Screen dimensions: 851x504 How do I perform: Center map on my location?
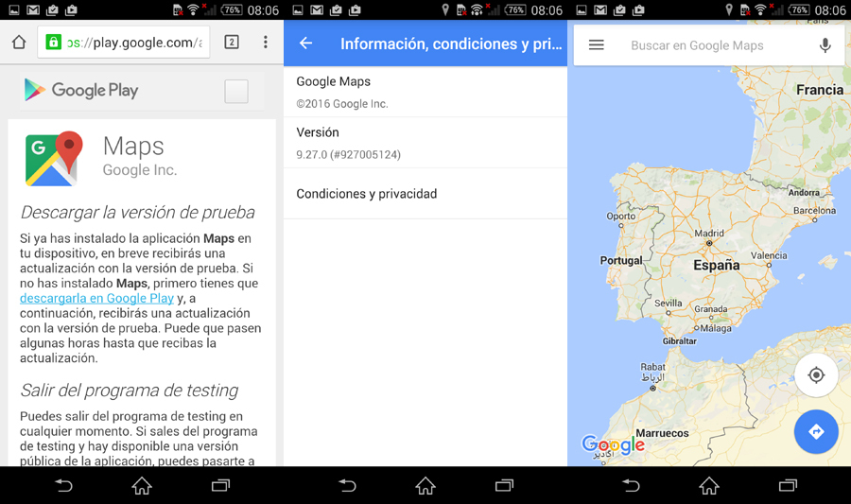tap(816, 375)
